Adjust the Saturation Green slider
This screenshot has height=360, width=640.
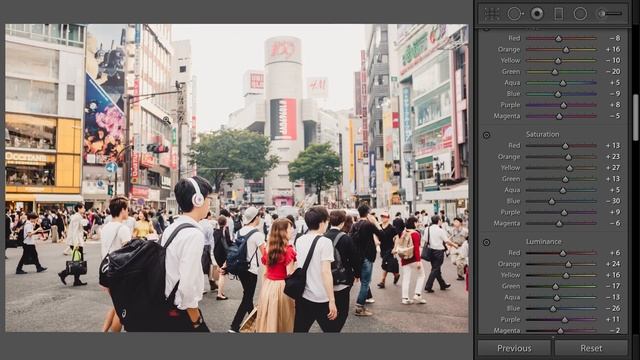(x=561, y=179)
